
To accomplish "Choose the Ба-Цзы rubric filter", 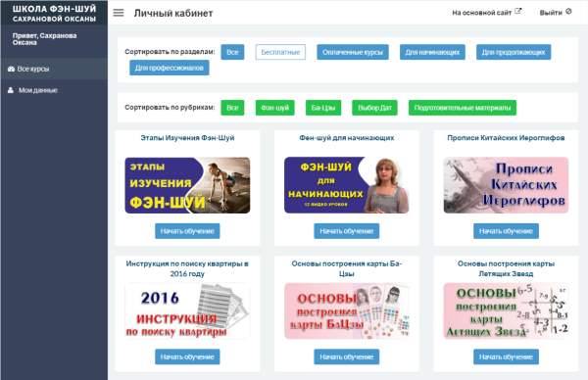I will pyautogui.click(x=323, y=108).
